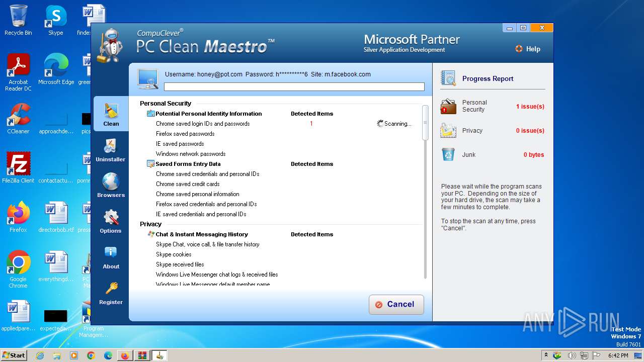The height and width of the screenshot is (362, 644).
Task: Open Chrome from the taskbar
Action: pyautogui.click(x=91, y=355)
